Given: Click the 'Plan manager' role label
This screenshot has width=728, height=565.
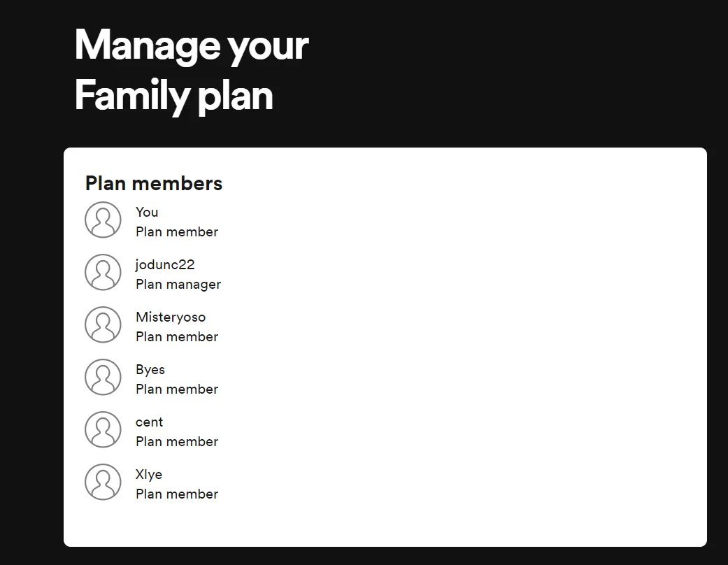Looking at the screenshot, I should tap(178, 285).
